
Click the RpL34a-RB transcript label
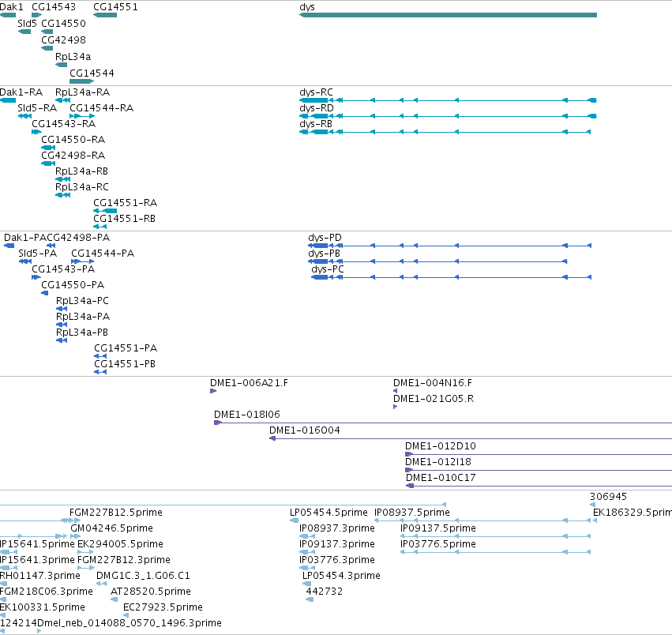(81, 171)
